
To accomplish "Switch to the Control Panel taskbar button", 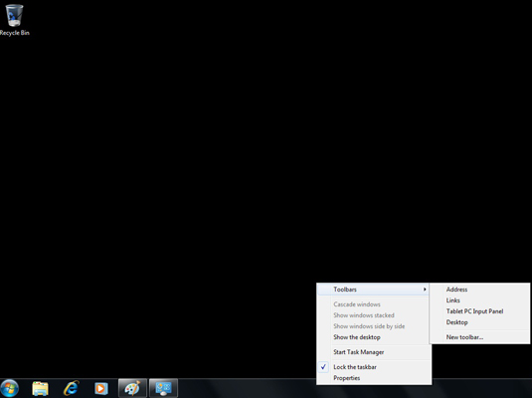I will pos(163,388).
